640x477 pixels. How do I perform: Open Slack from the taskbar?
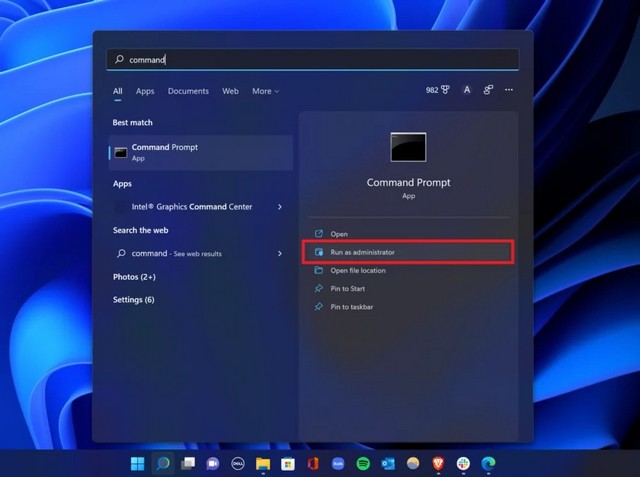(464, 464)
